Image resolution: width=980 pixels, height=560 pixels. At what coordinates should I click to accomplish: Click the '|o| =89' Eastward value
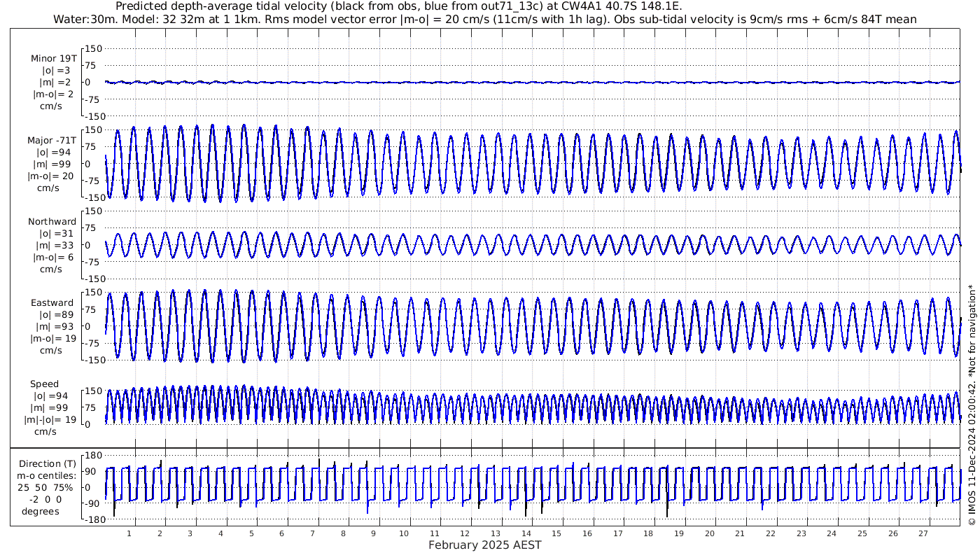tap(56, 315)
